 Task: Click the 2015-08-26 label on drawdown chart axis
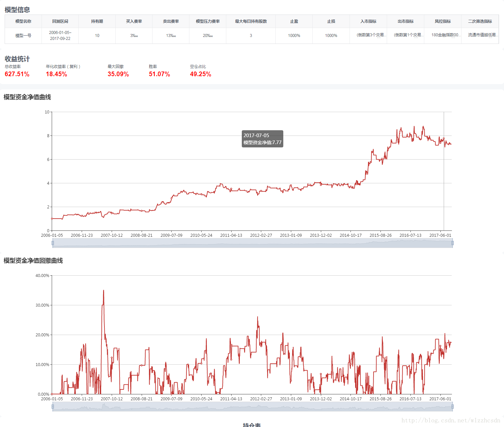coord(380,399)
